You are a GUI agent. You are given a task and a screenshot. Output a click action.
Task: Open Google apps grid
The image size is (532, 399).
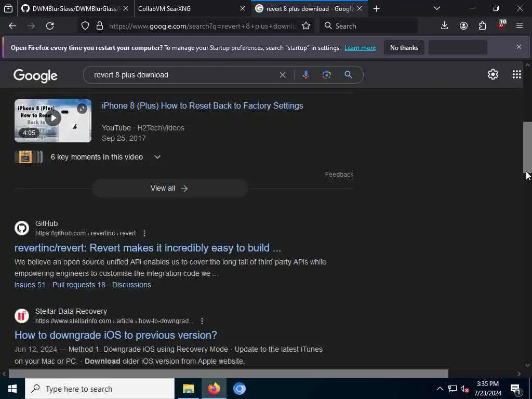point(517,74)
